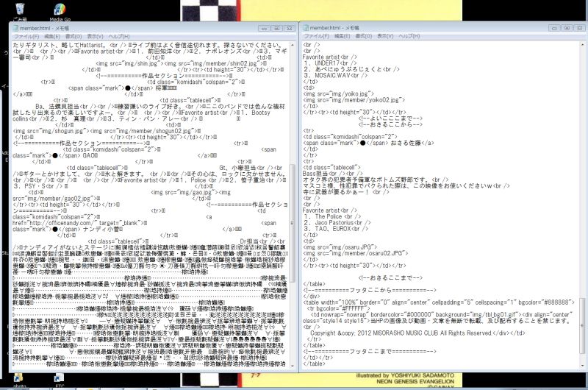The height and width of the screenshot is (390, 588).
Task: Minimize the right Notepad window
Action: tap(554, 28)
